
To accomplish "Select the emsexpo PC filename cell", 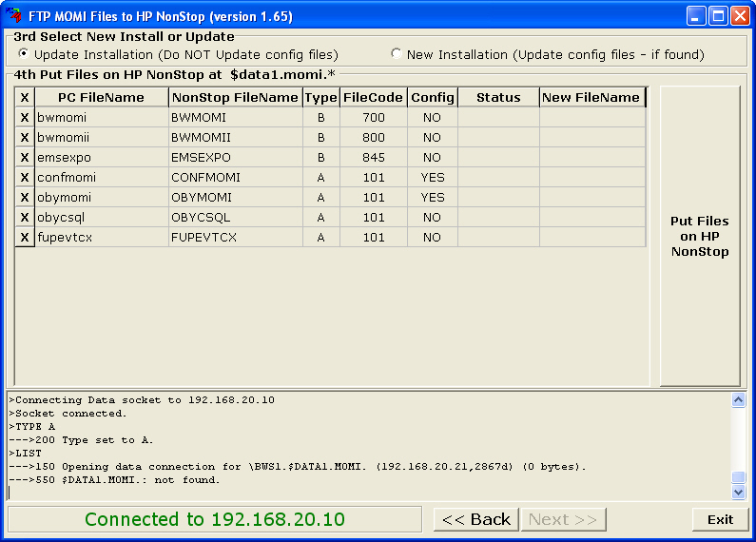I will tap(102, 157).
